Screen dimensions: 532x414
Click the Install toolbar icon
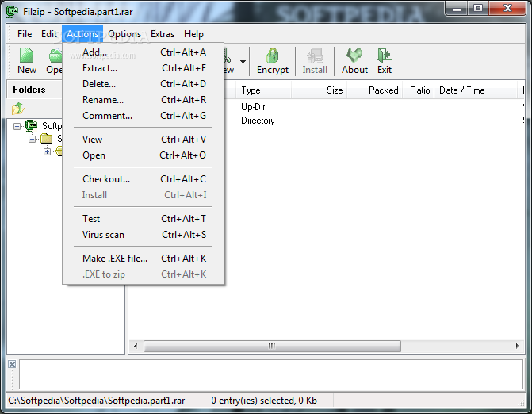click(x=315, y=56)
